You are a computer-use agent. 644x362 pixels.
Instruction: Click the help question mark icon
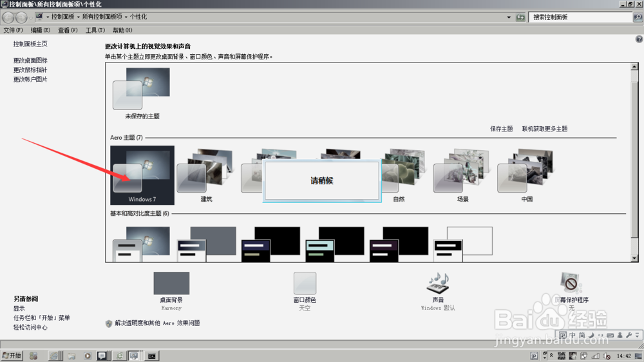639,39
